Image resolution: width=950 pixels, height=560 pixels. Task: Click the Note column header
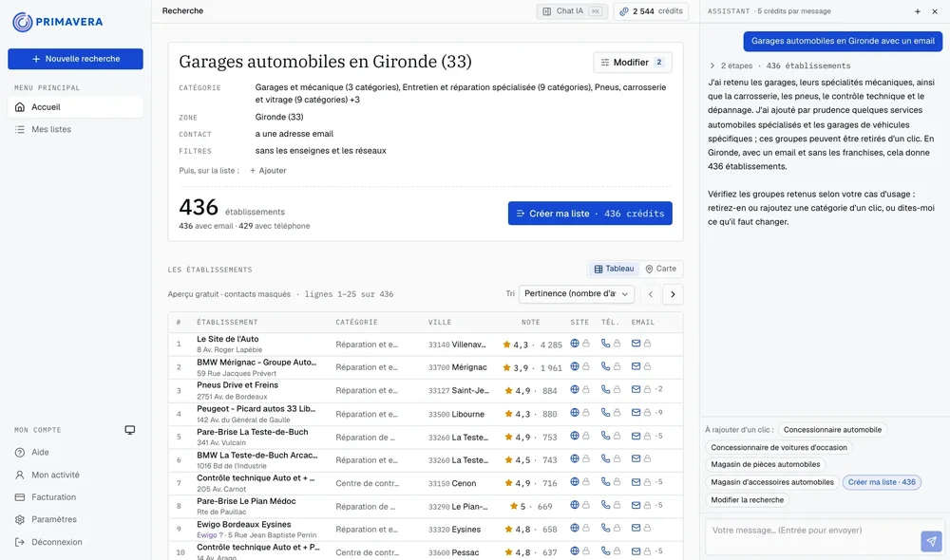531,322
